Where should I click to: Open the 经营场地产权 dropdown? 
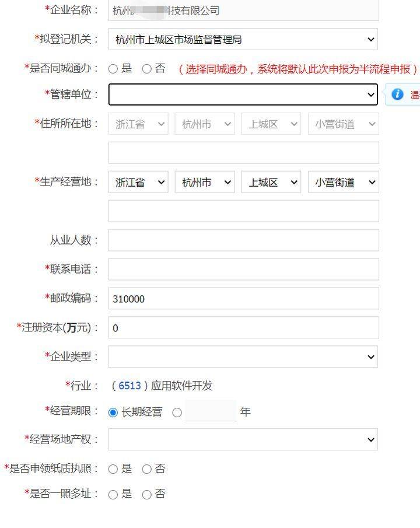click(x=243, y=439)
